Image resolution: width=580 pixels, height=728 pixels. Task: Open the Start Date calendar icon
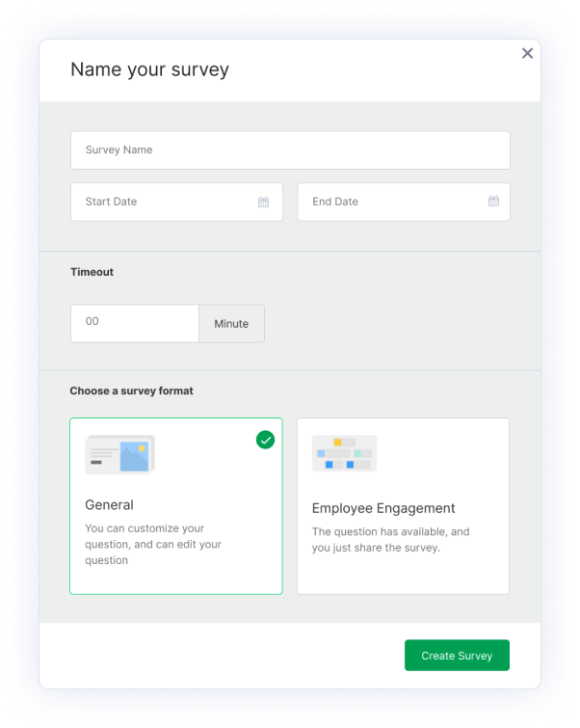263,202
